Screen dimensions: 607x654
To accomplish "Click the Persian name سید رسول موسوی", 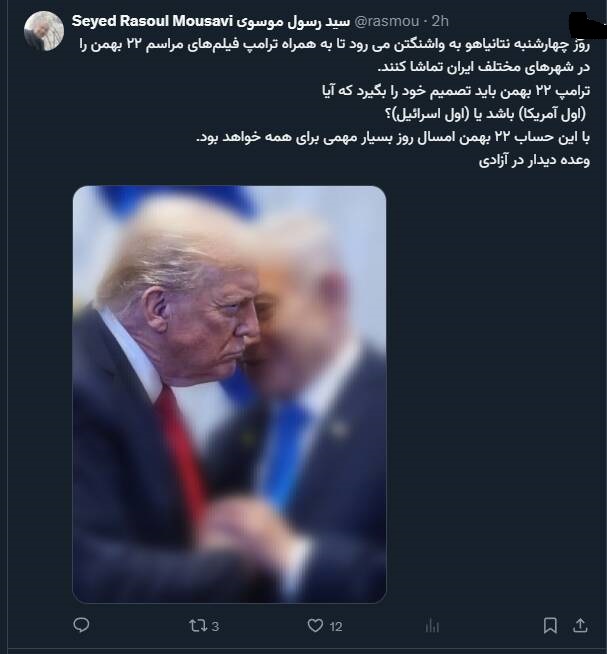I will pos(293,21).
